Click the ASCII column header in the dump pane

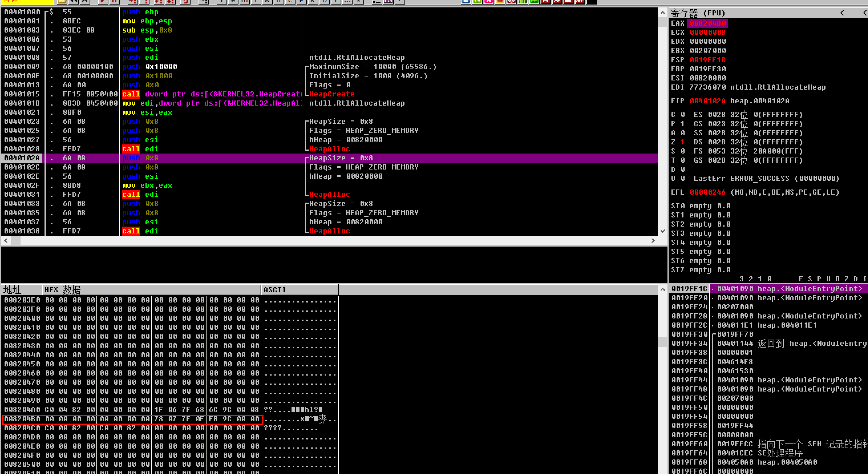click(300, 290)
